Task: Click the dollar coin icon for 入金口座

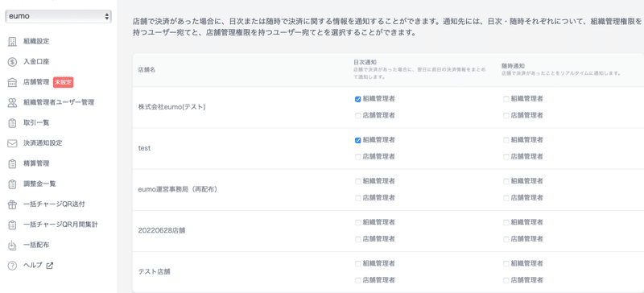Action: [x=12, y=62]
